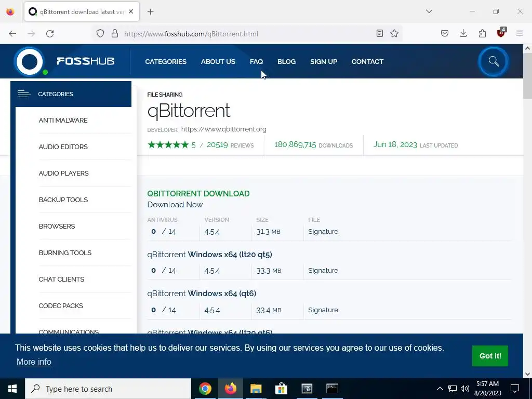This screenshot has width=532, height=399.
Task: Open the notification center icon
Action: pos(515,389)
